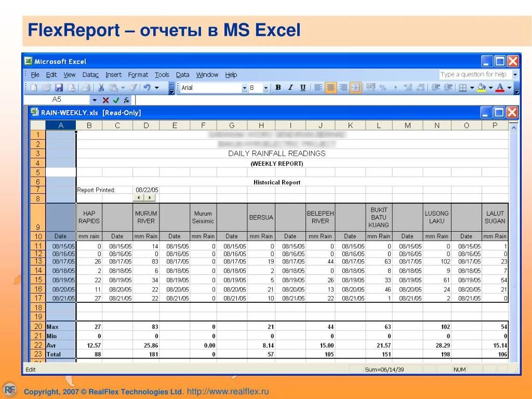Viewport: 532px width, 399px height.
Task: Toggle Underline formatting
Action: point(303,87)
